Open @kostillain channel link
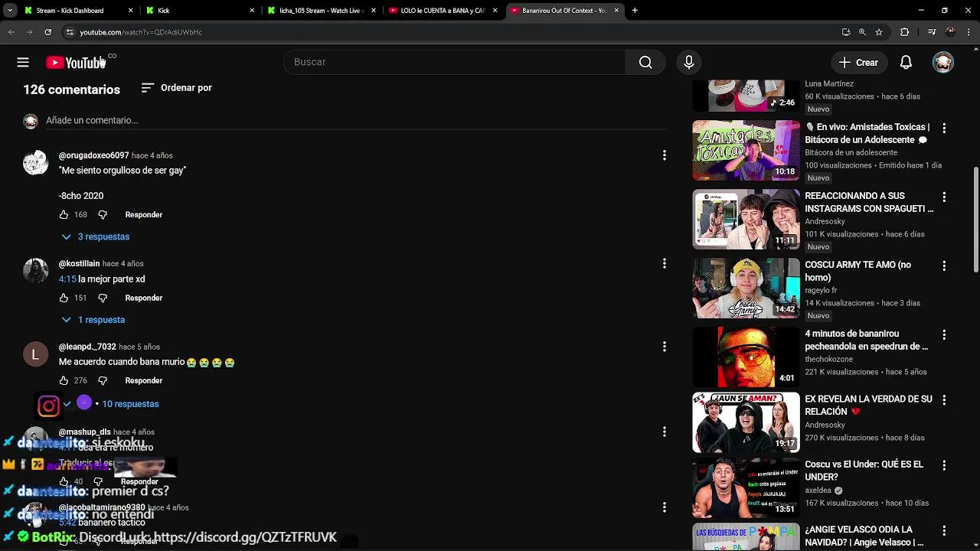This screenshot has height=551, width=980. 79,263
